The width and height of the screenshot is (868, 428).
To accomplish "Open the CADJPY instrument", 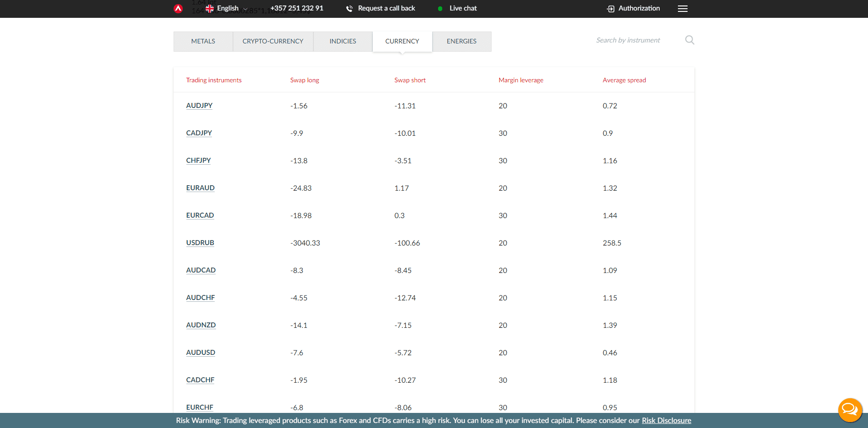I will point(199,133).
